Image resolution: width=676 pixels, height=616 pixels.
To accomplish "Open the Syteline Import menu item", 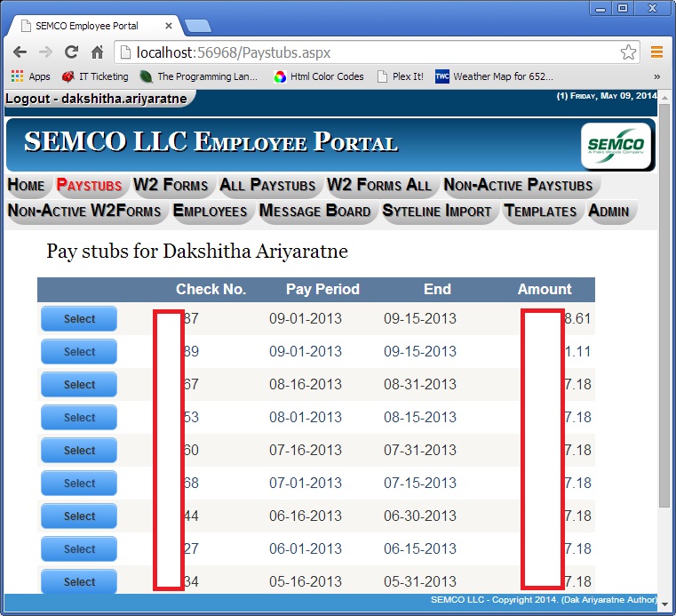I will click(x=437, y=211).
